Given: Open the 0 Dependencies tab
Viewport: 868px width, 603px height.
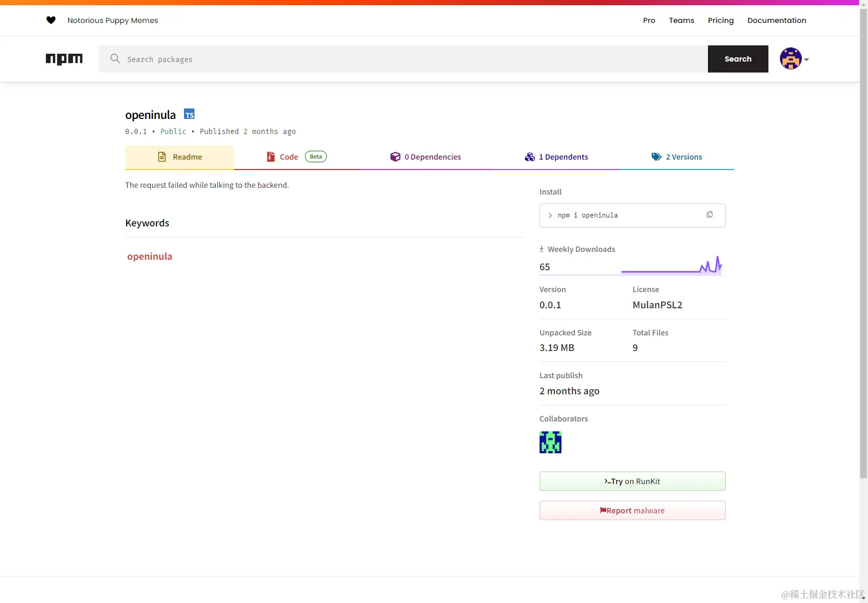Looking at the screenshot, I should coord(425,157).
